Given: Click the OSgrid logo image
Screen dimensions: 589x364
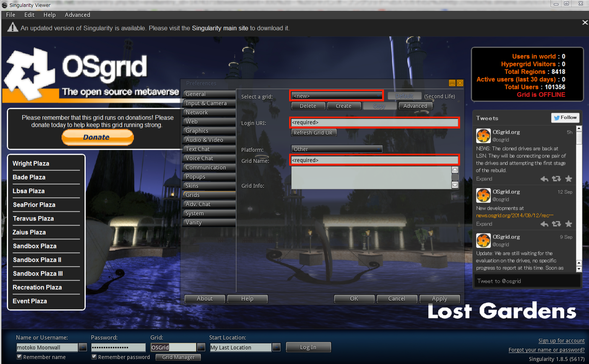Looking at the screenshot, I should (x=91, y=75).
